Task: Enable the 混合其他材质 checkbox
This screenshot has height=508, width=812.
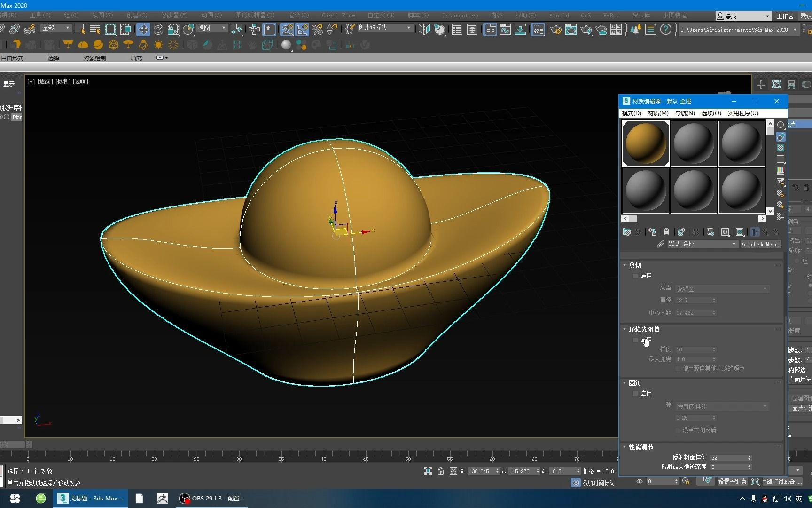Action: point(677,430)
